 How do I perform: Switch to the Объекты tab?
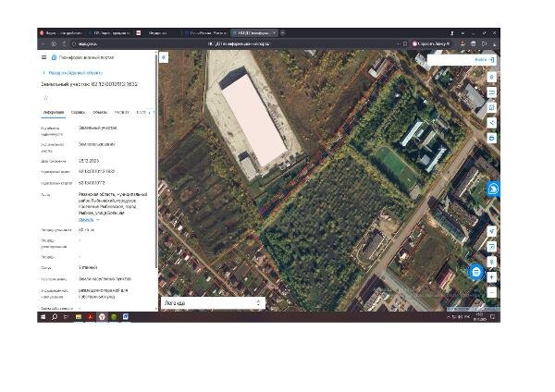coord(100,112)
